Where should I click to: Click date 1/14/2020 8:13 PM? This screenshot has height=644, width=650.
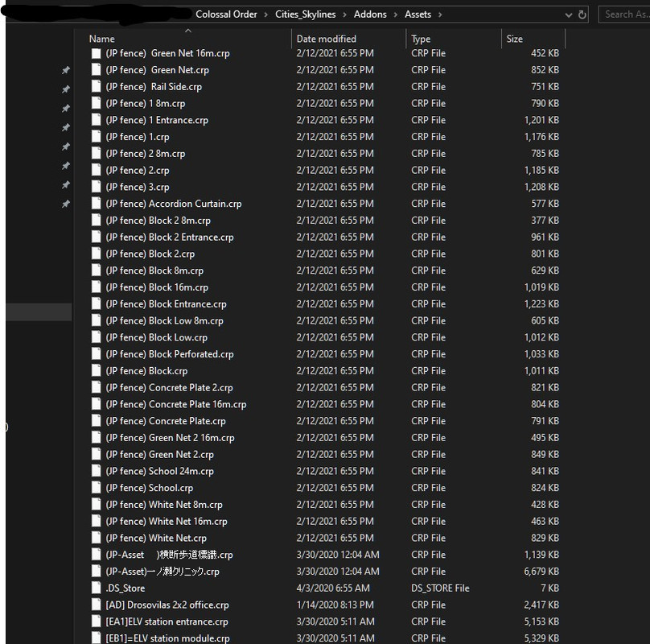point(335,605)
